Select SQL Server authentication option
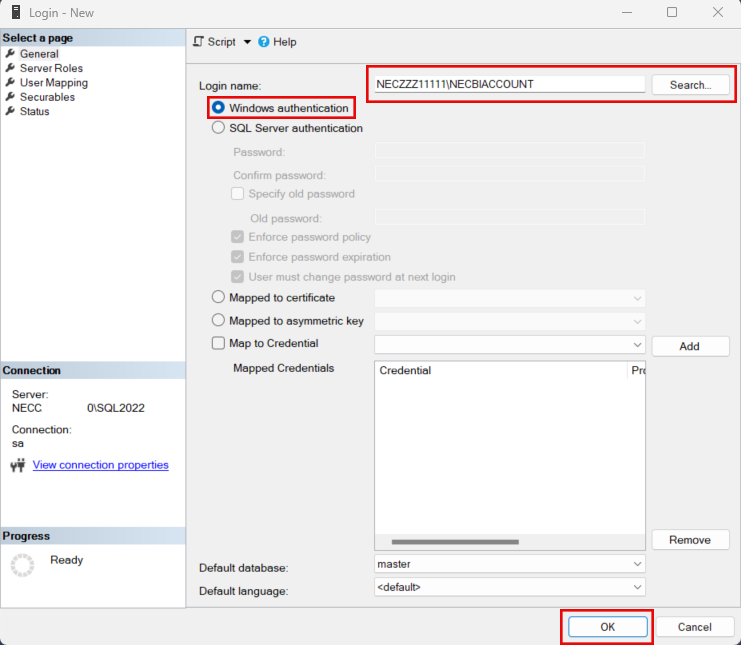Image resolution: width=741 pixels, height=645 pixels. pos(218,128)
